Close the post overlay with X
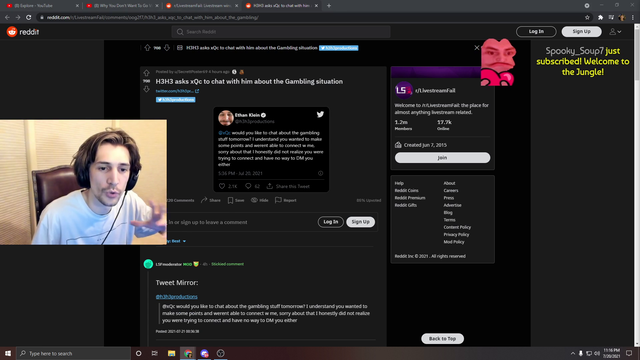Screen dimensions: 640x360 tap(476, 48)
